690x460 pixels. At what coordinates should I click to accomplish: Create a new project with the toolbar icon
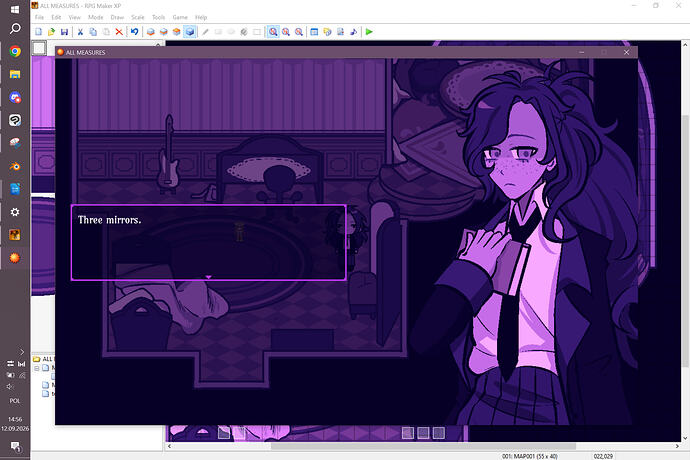39,32
